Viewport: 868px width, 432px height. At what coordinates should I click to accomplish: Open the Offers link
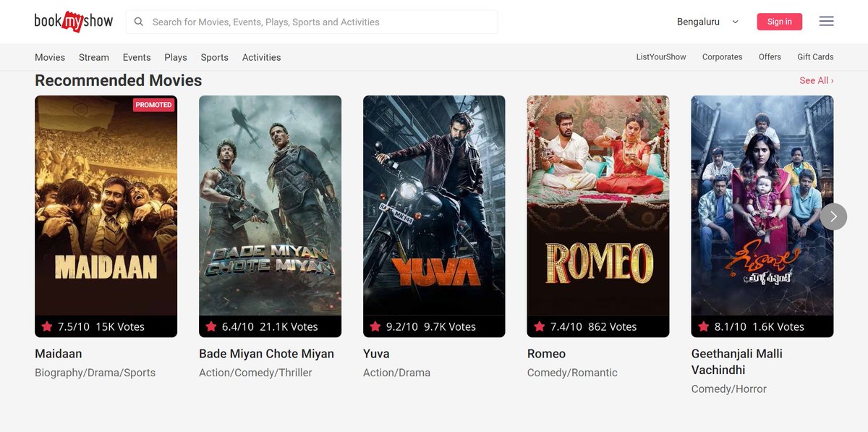770,56
